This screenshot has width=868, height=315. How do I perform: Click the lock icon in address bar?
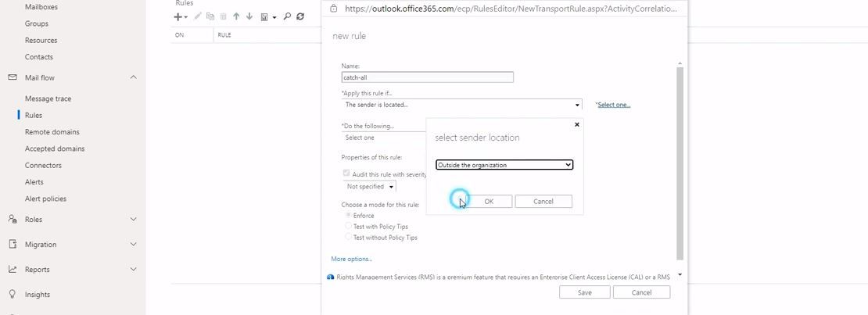tap(333, 9)
